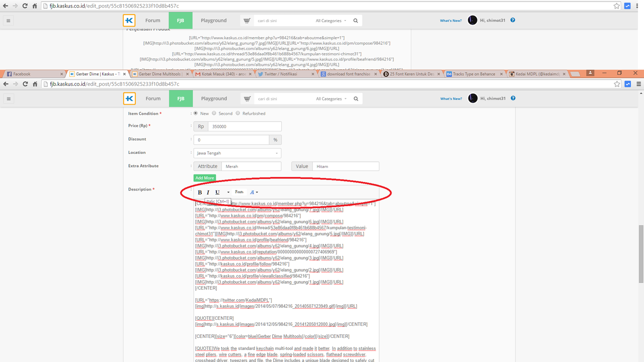Reload the page in the tabbed browser window
Image resolution: width=644 pixels, height=362 pixels.
(x=25, y=84)
